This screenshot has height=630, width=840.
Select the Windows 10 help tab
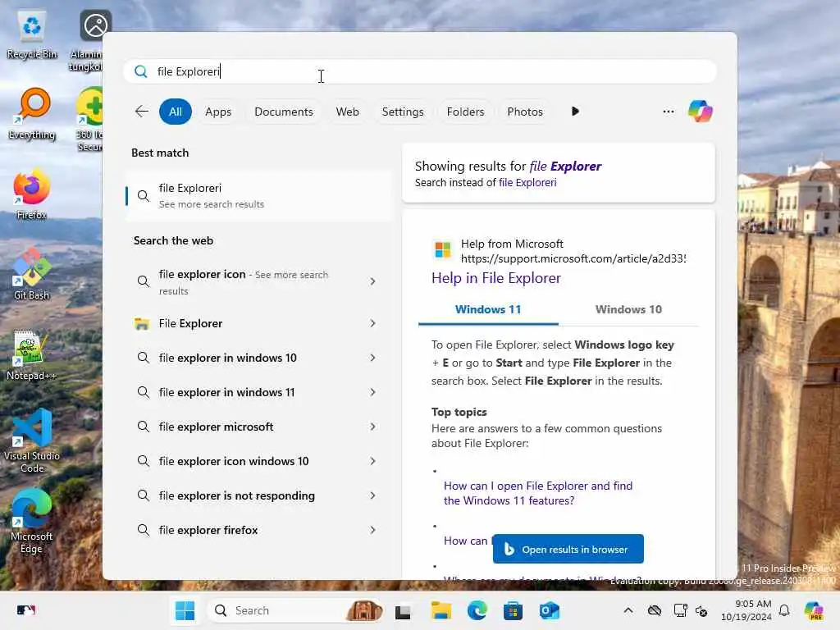628,309
